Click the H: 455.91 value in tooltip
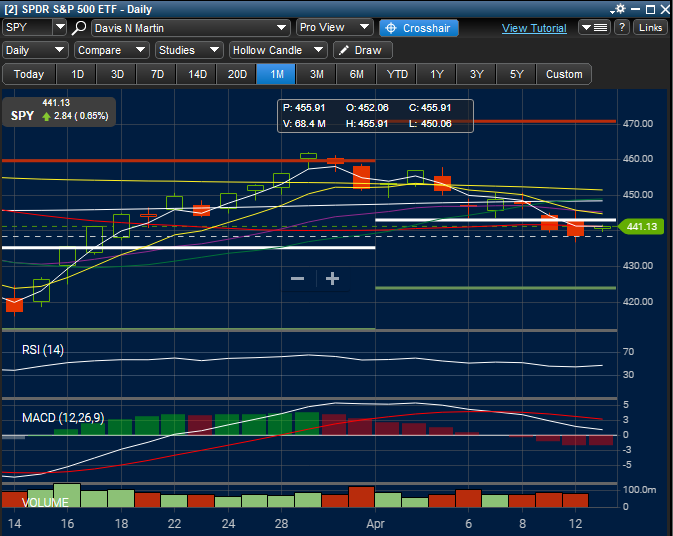This screenshot has width=673, height=536. click(367, 124)
